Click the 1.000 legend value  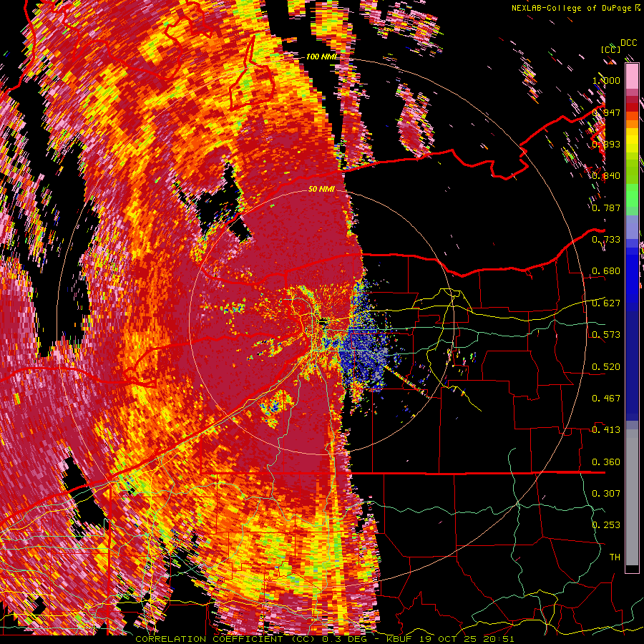click(606, 80)
